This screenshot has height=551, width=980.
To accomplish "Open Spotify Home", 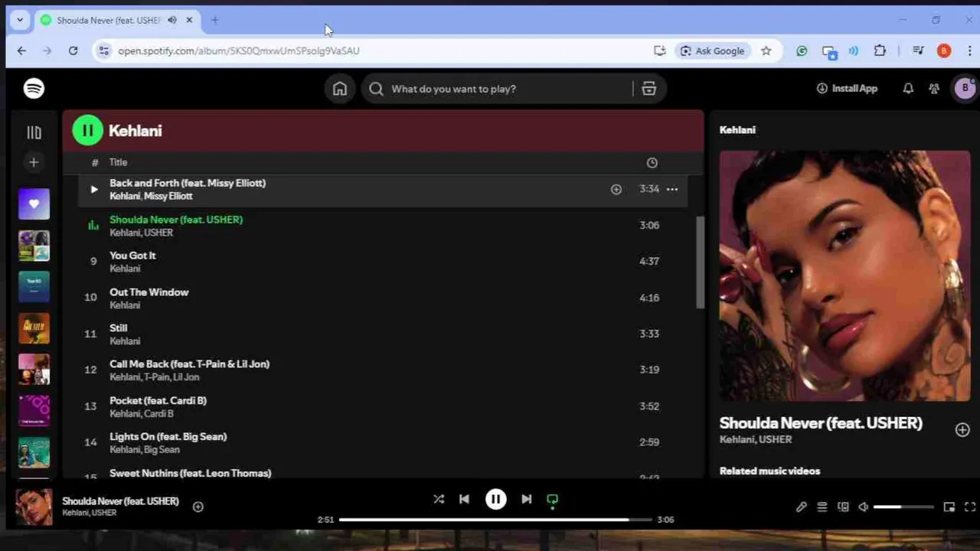I will click(340, 89).
